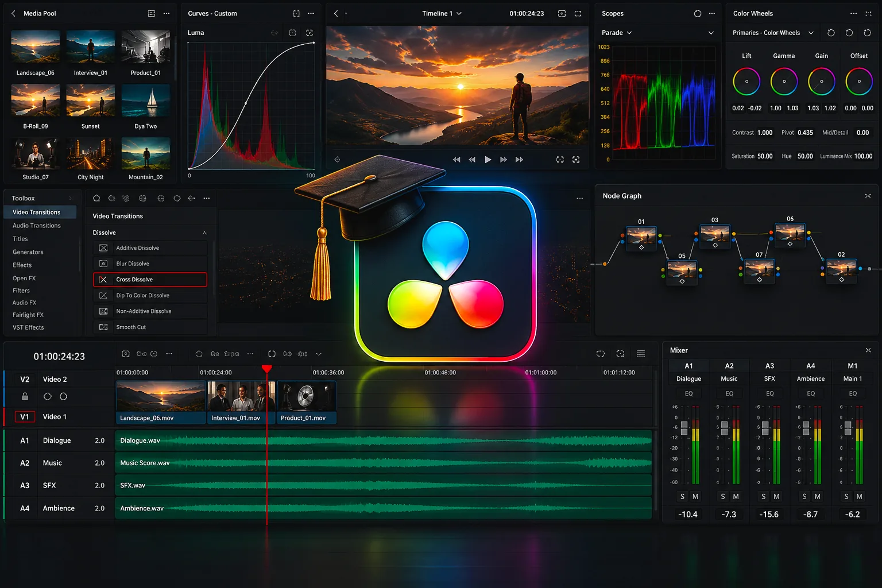The width and height of the screenshot is (882, 588).
Task: Expand the timeline toolbar chevron dropdown
Action: [319, 354]
